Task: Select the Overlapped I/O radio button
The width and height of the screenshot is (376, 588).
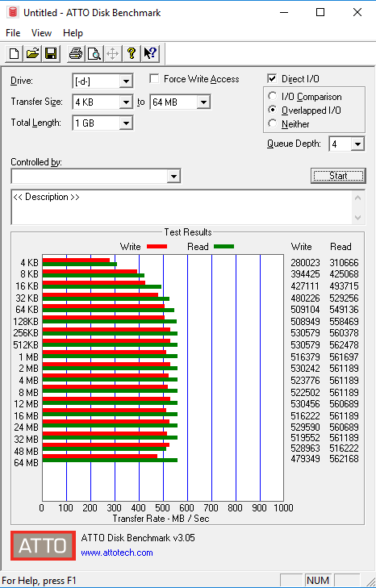Action: tap(273, 110)
